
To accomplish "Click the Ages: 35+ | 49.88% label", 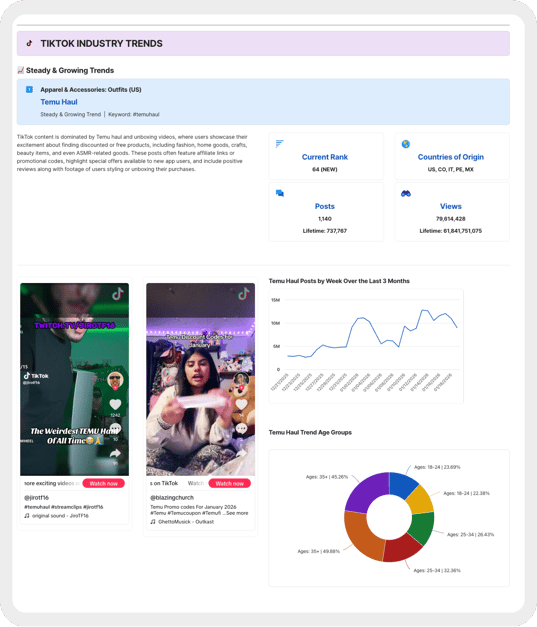I will pyautogui.click(x=318, y=551).
